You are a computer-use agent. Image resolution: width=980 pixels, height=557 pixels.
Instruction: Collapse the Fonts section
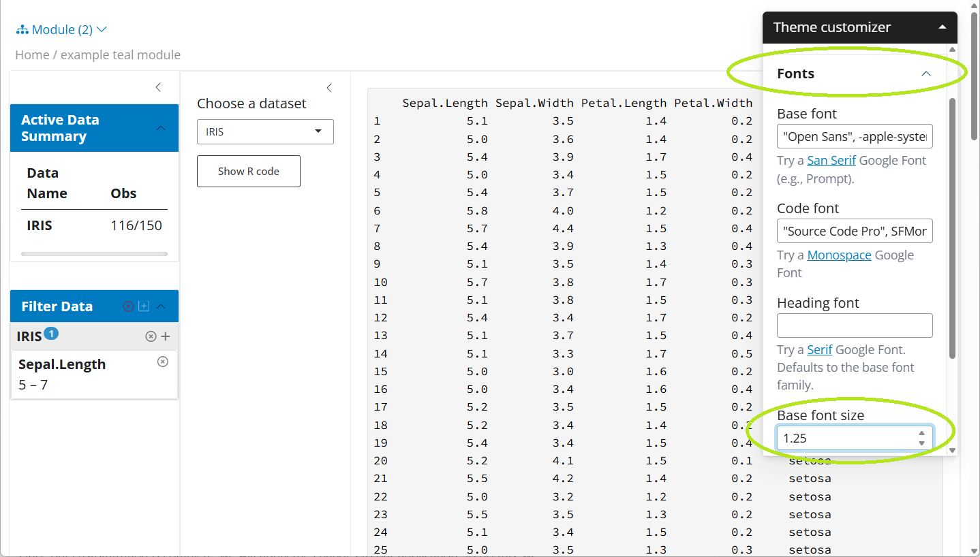click(x=925, y=74)
